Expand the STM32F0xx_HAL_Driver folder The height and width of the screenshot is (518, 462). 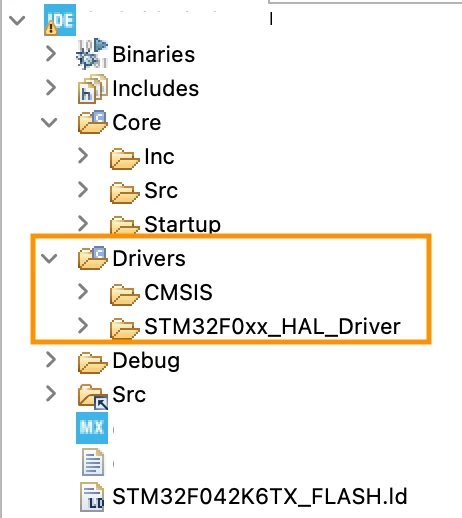click(x=83, y=326)
